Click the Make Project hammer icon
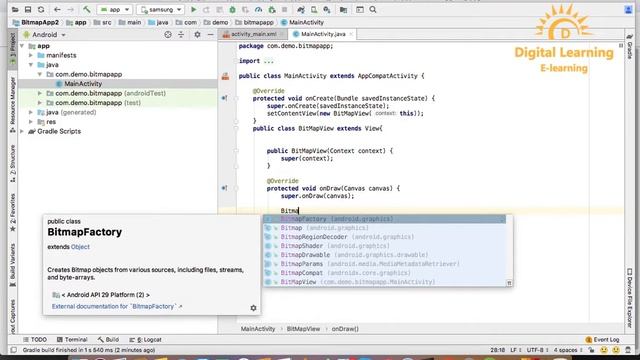 point(87,9)
